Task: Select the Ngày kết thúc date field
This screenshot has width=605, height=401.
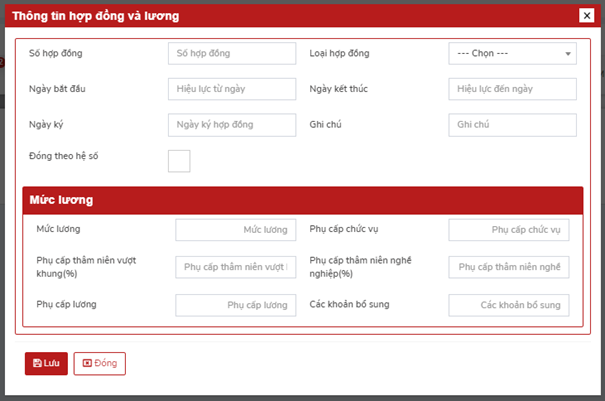Action: (x=512, y=89)
